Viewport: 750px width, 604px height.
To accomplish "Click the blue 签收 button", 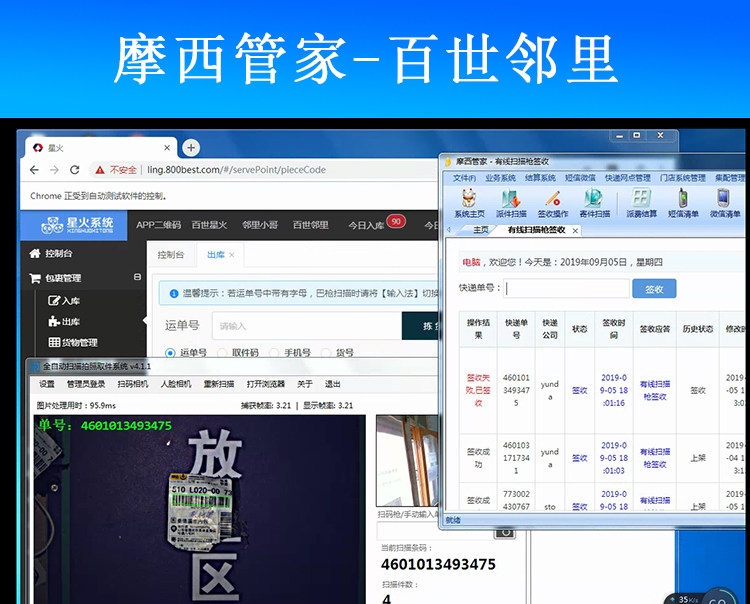I will coord(654,288).
